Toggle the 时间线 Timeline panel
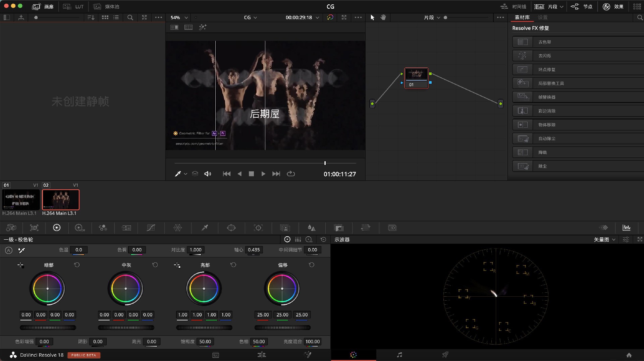This screenshot has width=644, height=361. pyautogui.click(x=513, y=6)
